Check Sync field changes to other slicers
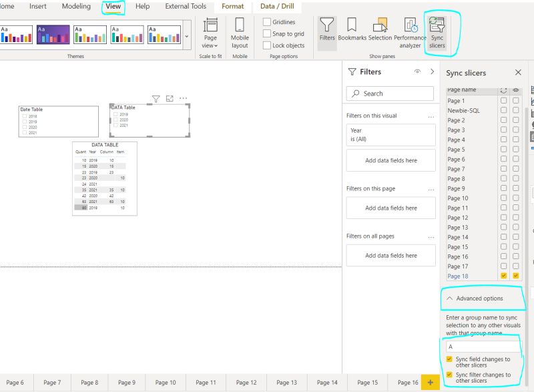This screenshot has width=534, height=392. pyautogui.click(x=448, y=359)
